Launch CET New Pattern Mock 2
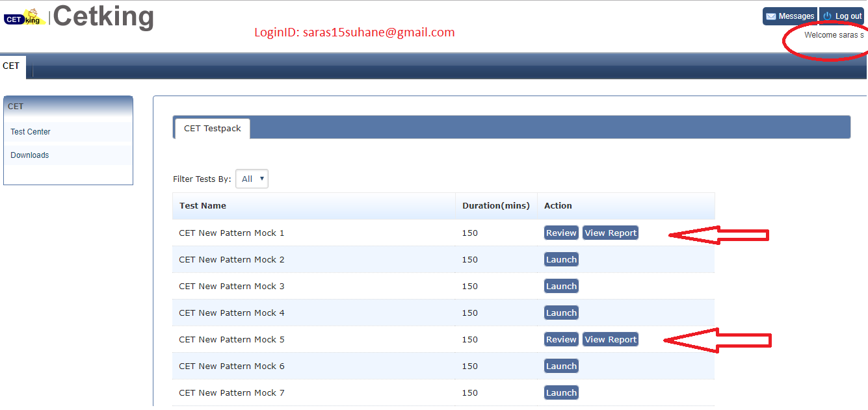Image resolution: width=868 pixels, height=410 pixels. point(561,260)
